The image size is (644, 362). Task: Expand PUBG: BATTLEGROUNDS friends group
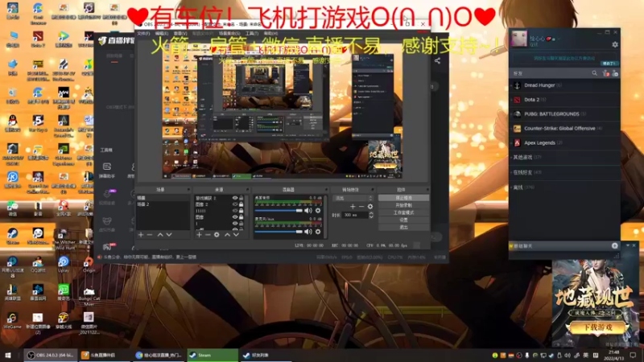point(564,114)
